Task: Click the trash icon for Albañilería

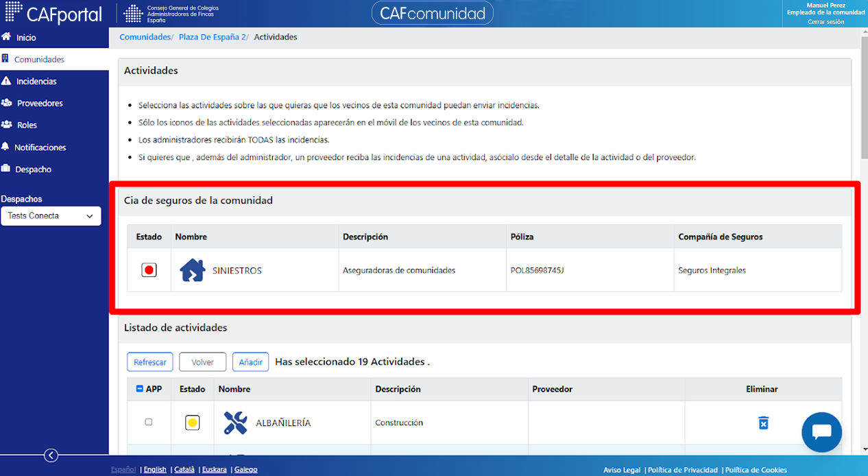Action: coord(763,423)
